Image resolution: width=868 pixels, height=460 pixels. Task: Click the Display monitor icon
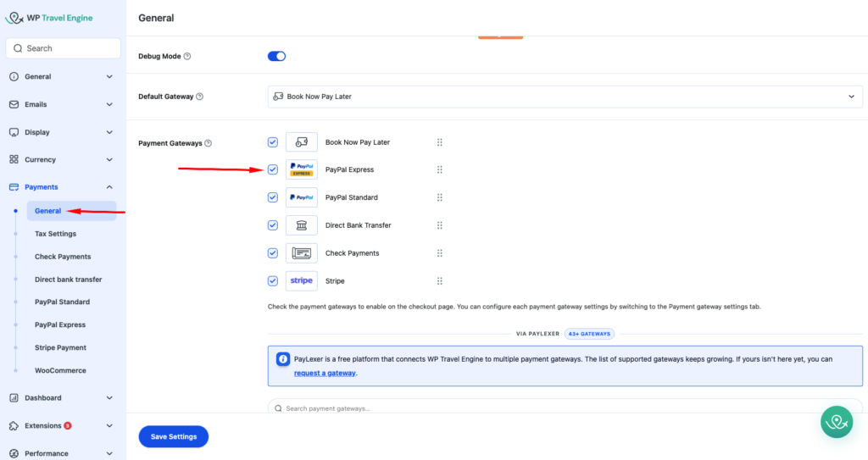point(14,132)
